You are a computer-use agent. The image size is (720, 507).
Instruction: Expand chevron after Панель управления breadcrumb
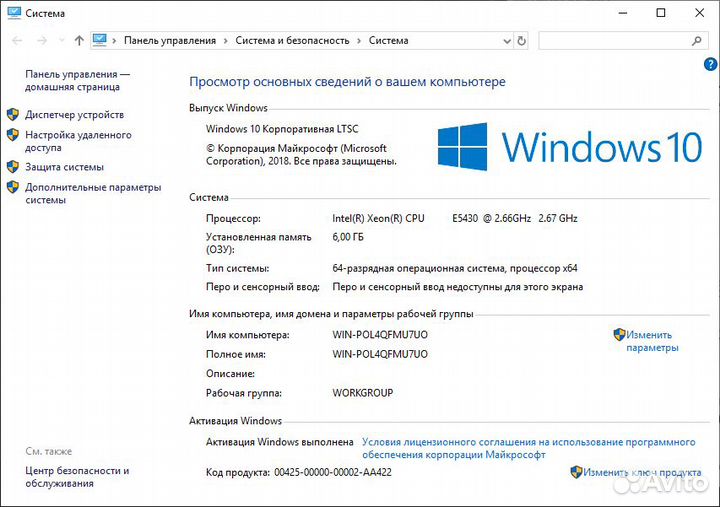pos(225,41)
